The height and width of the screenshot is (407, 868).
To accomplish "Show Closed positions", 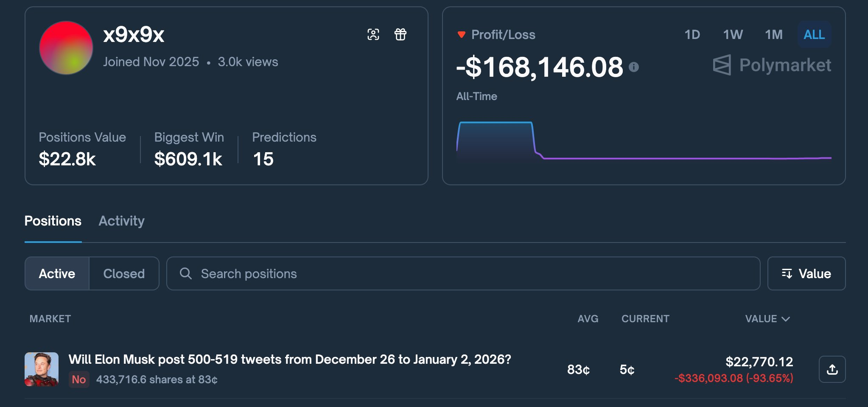I will (x=124, y=273).
